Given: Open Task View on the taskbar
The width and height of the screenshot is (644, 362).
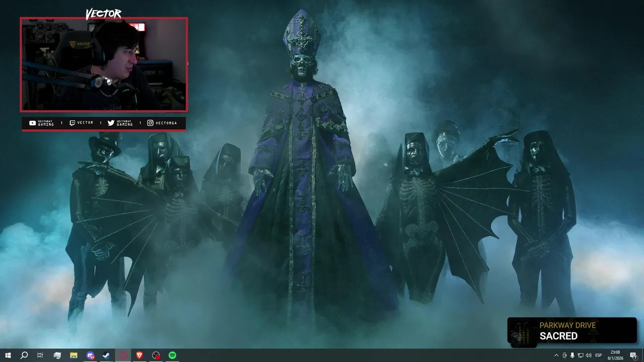Looking at the screenshot, I should coord(40,355).
